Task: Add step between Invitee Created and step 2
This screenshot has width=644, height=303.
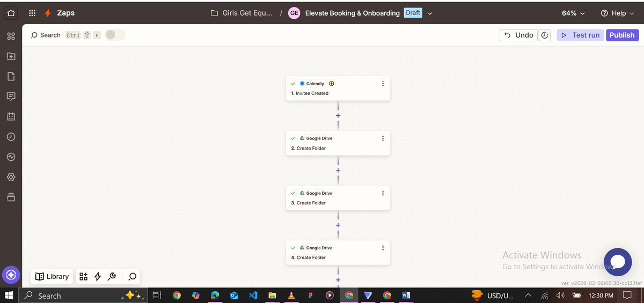Action: click(338, 116)
